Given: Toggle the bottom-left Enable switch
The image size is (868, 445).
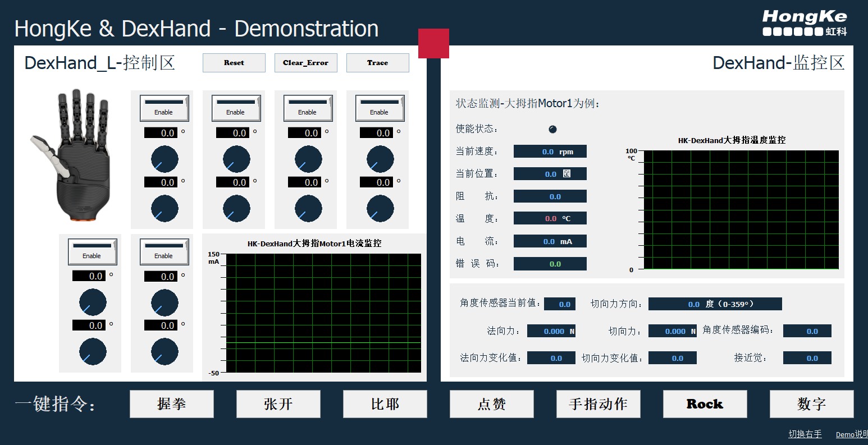Looking at the screenshot, I should (x=92, y=251).
